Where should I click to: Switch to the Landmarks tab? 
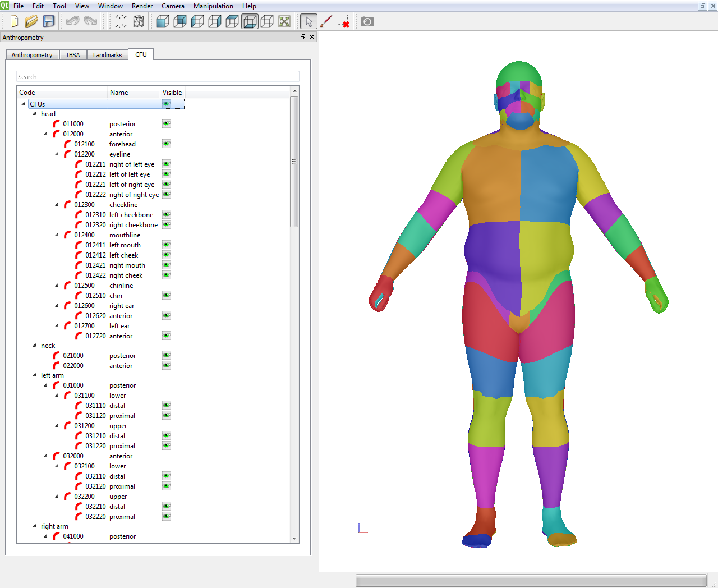tap(107, 55)
